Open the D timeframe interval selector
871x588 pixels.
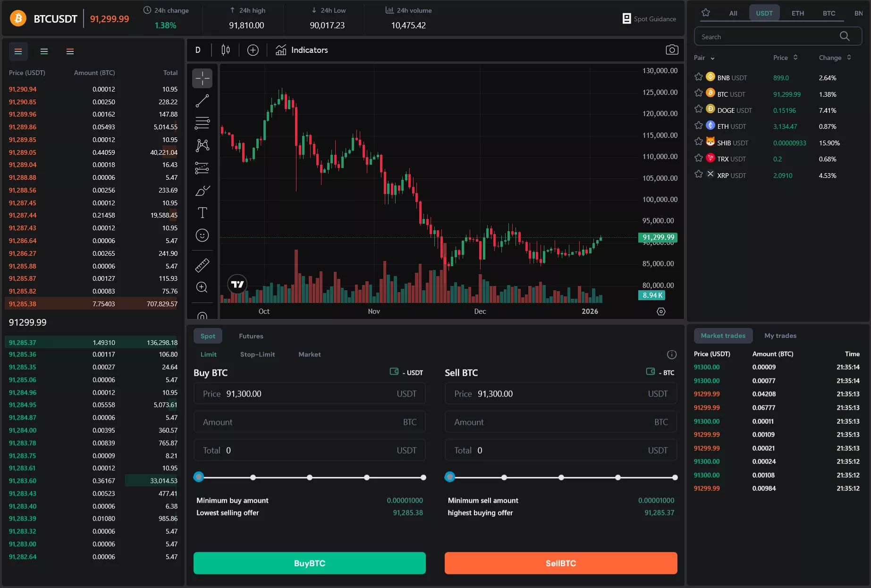(x=198, y=50)
